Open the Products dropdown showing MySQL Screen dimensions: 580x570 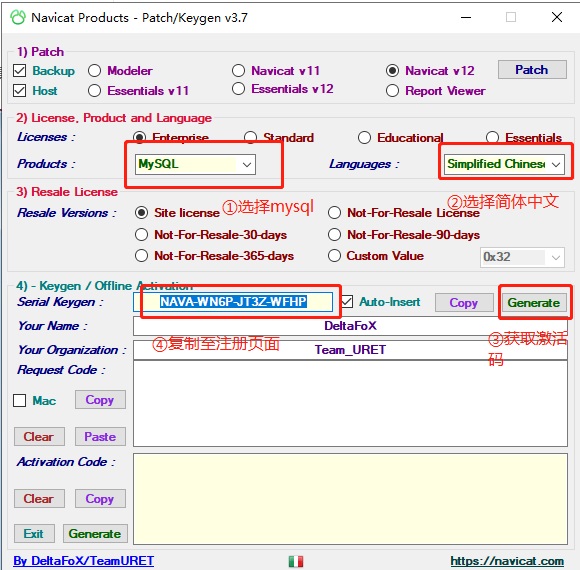[x=195, y=164]
